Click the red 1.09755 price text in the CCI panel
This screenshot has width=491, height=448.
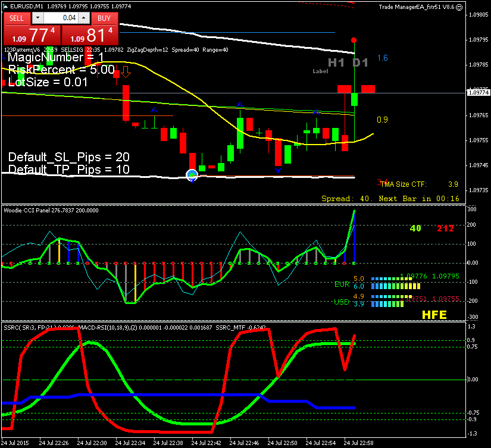[446, 299]
